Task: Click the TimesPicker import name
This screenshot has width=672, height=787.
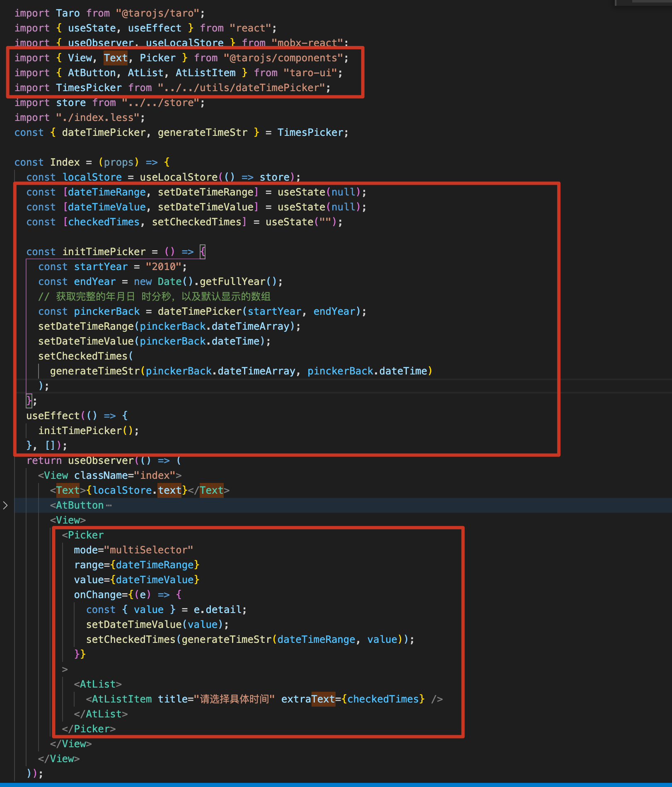Action: pyautogui.click(x=89, y=88)
